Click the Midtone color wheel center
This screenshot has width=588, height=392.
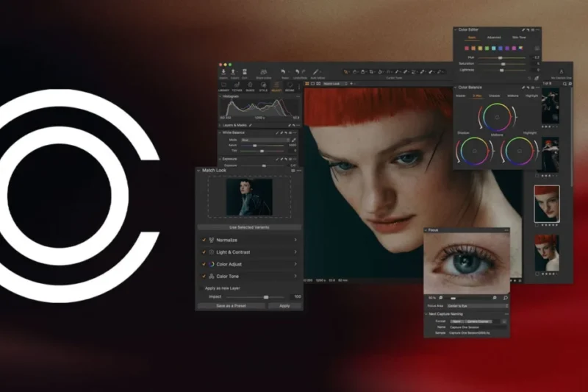pyautogui.click(x=498, y=118)
